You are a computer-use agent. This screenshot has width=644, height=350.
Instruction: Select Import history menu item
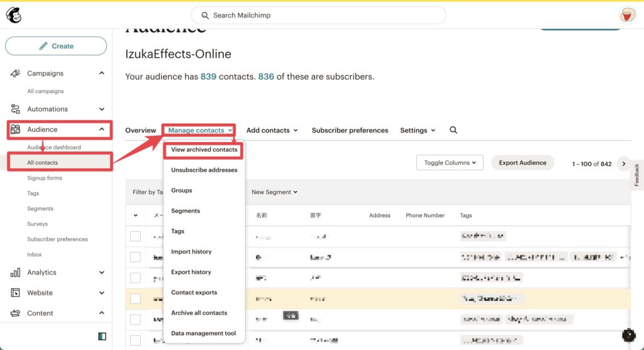click(191, 251)
